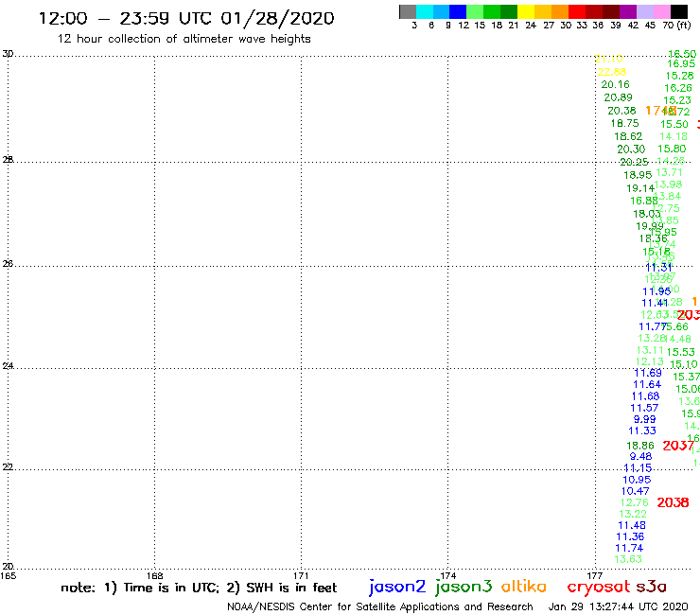Select the 30 latitude axis label
The height and width of the screenshot is (615, 700).
[8, 54]
